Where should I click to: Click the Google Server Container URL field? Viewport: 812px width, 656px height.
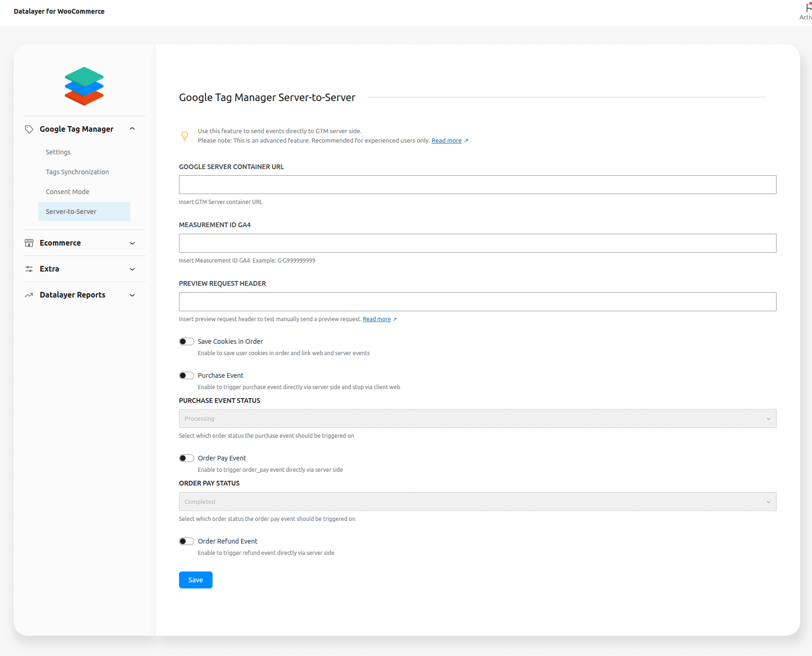pos(477,185)
